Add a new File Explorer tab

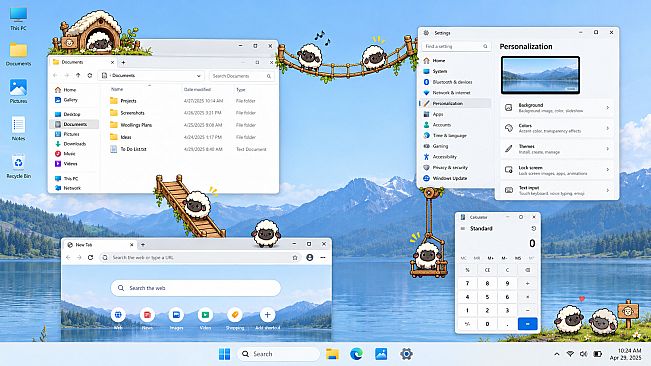(123, 62)
